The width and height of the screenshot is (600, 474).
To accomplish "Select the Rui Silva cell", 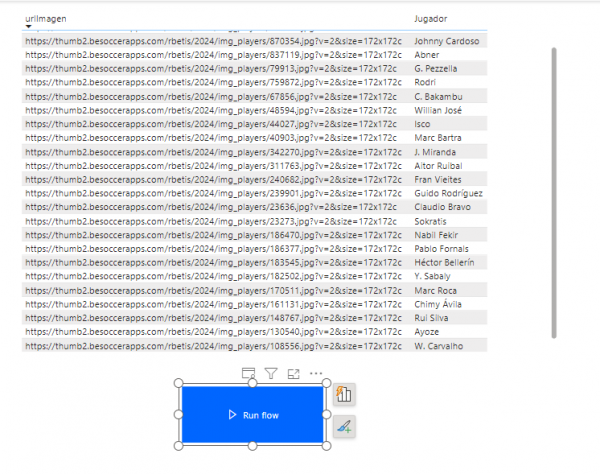I will click(431, 318).
